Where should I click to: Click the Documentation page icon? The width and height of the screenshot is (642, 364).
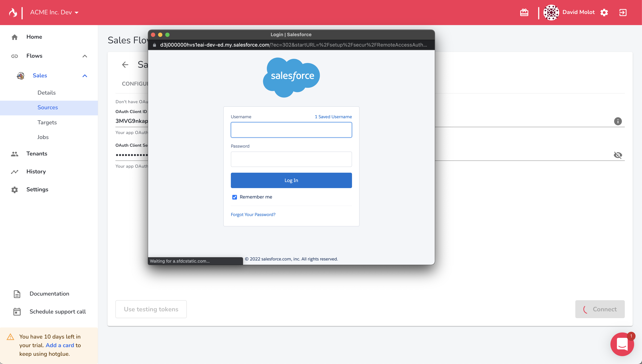tap(17, 294)
